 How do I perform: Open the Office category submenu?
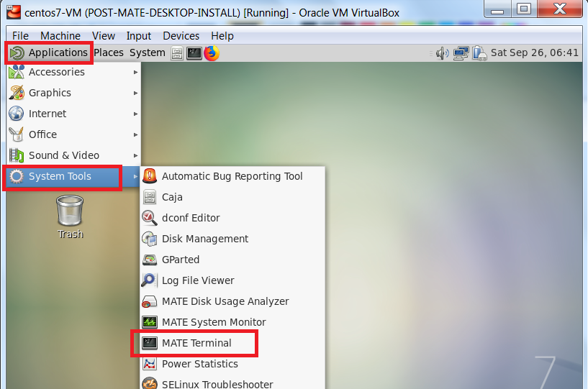(42, 134)
